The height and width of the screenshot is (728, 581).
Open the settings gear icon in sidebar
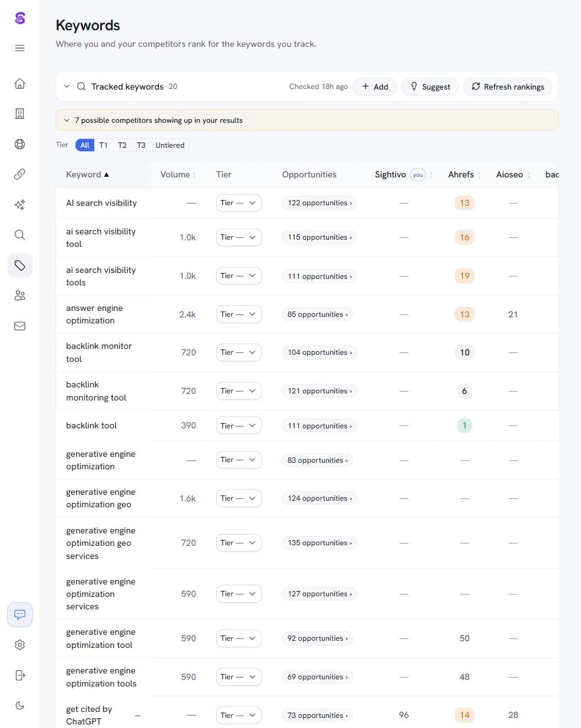pyautogui.click(x=20, y=645)
